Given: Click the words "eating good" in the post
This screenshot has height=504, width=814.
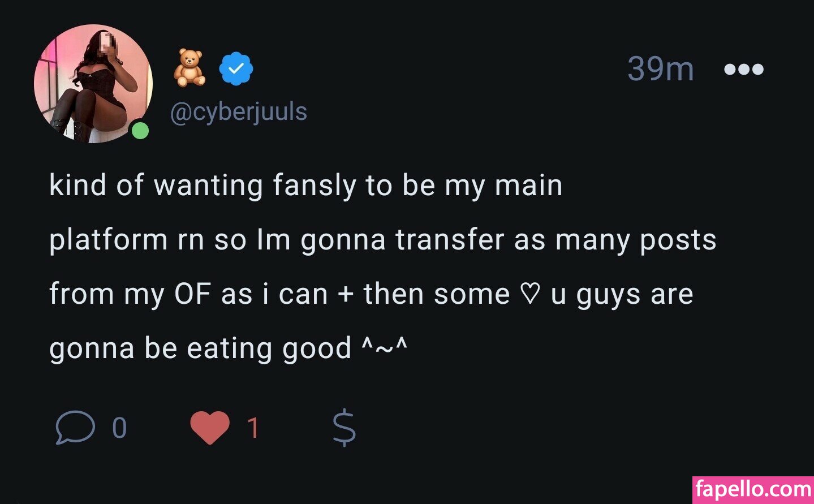Looking at the screenshot, I should [x=269, y=348].
